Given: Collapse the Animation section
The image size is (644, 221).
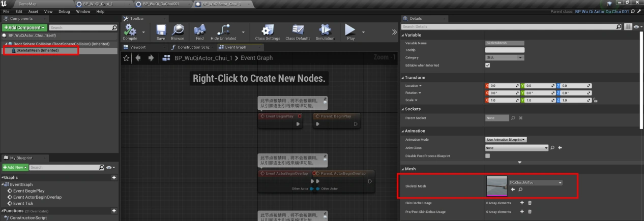Looking at the screenshot, I should pos(402,131).
